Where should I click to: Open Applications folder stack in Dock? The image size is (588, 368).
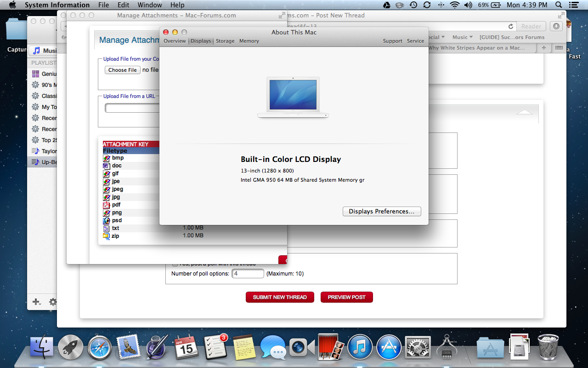pos(490,348)
